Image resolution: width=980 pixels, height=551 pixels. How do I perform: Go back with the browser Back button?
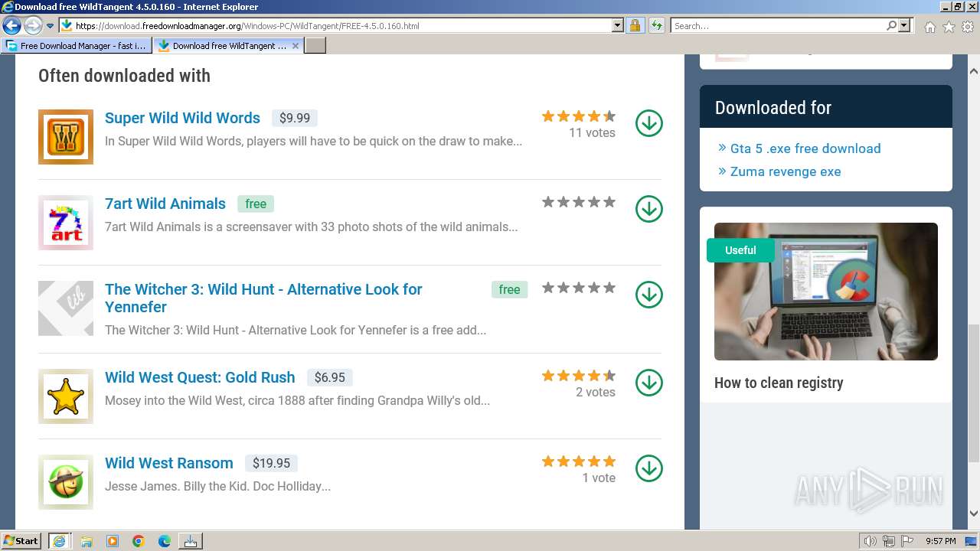click(x=12, y=25)
